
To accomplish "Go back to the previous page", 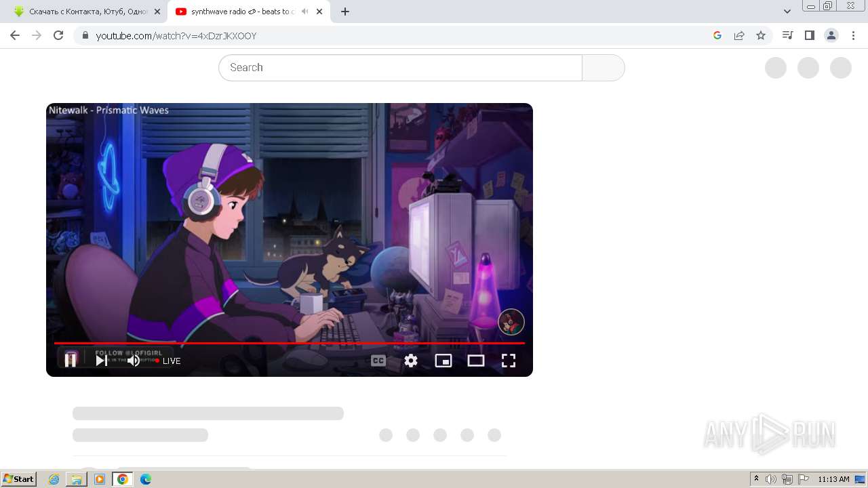I will point(15,35).
